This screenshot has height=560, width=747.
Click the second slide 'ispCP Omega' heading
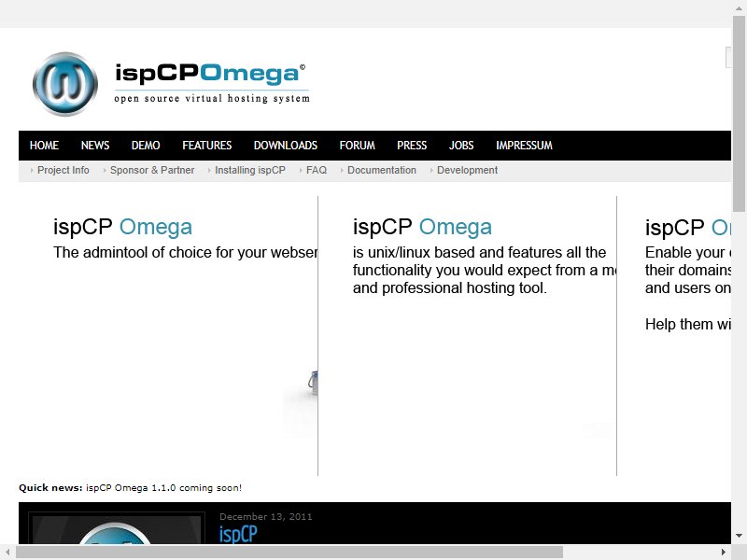422,227
